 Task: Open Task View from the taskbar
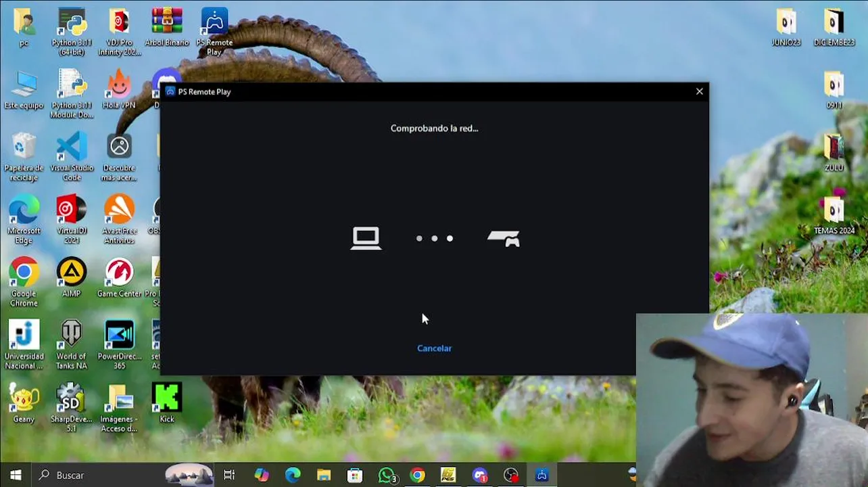(x=229, y=475)
